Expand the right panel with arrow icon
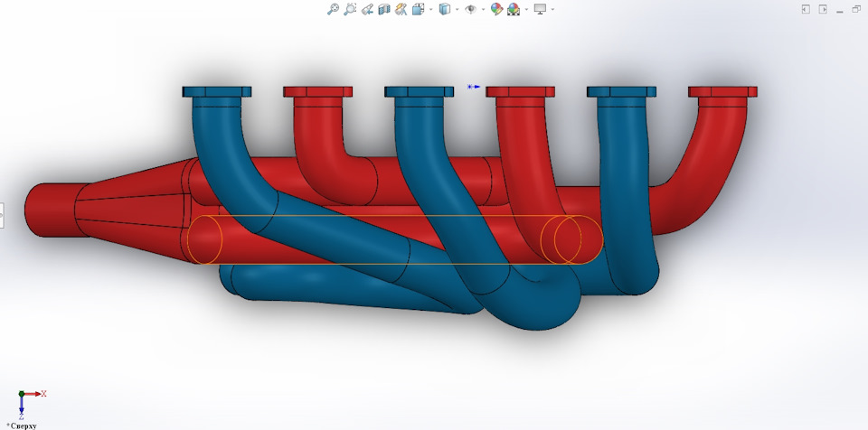The width and height of the screenshot is (868, 430). (x=823, y=9)
